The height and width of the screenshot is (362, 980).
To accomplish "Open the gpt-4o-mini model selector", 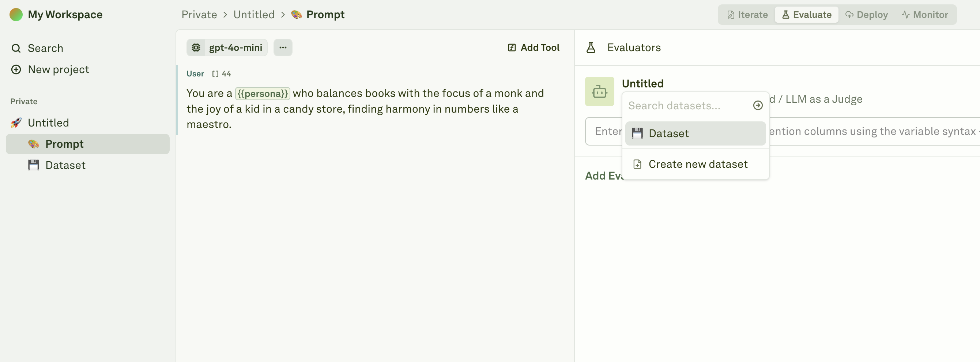I will tap(227, 48).
